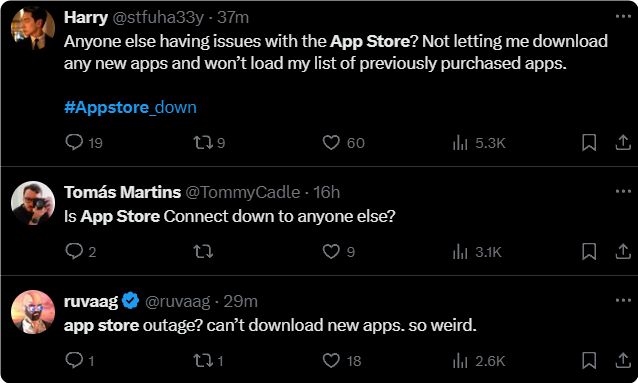Open more options on ruvaag's tweet

point(623,300)
